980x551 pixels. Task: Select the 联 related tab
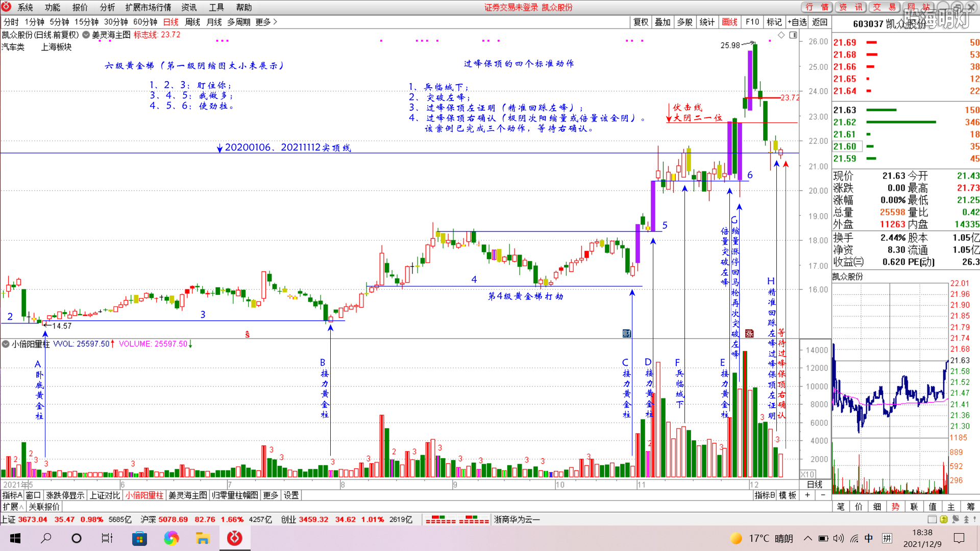[914, 507]
